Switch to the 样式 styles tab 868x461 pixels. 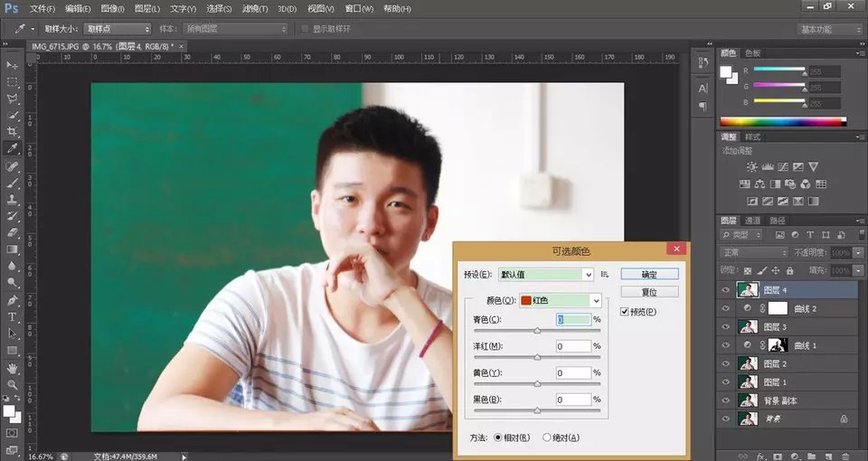tap(752, 136)
